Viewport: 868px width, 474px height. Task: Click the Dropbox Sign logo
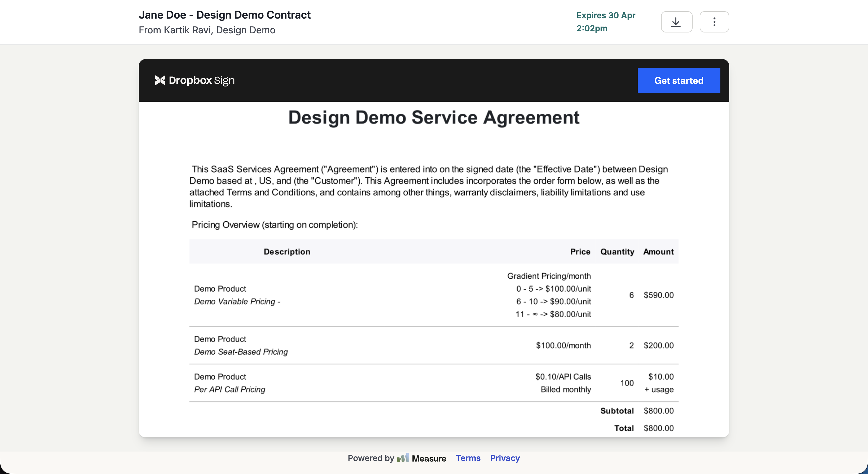pyautogui.click(x=195, y=81)
